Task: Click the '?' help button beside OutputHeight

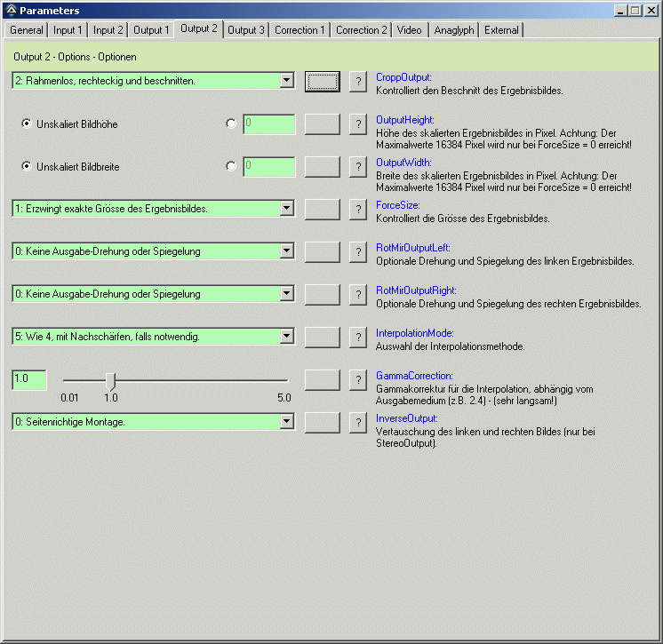Action: click(x=357, y=124)
